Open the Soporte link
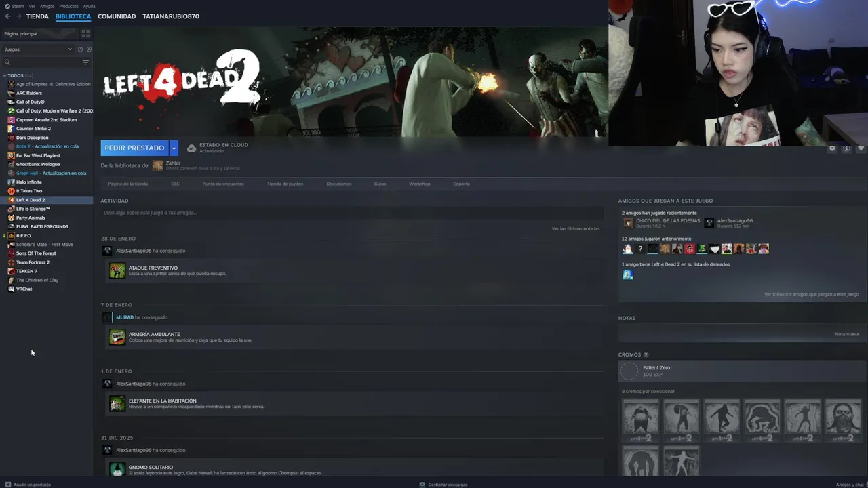The width and height of the screenshot is (868, 488). [461, 184]
